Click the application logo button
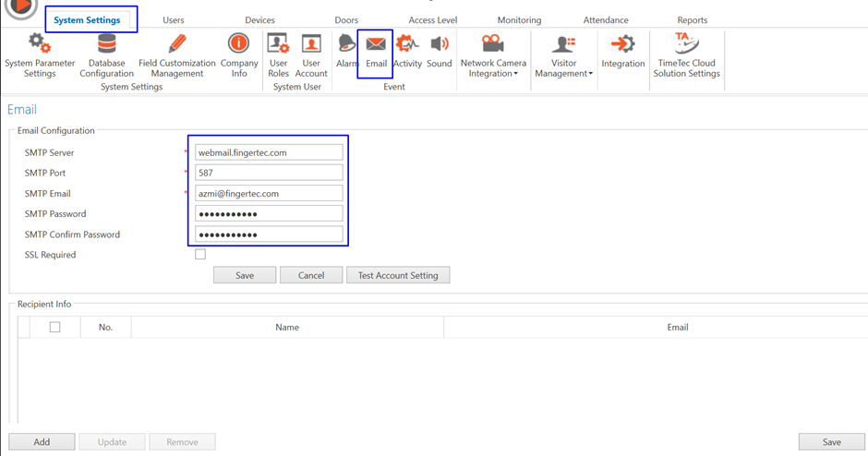The height and width of the screenshot is (456, 868). [x=21, y=6]
